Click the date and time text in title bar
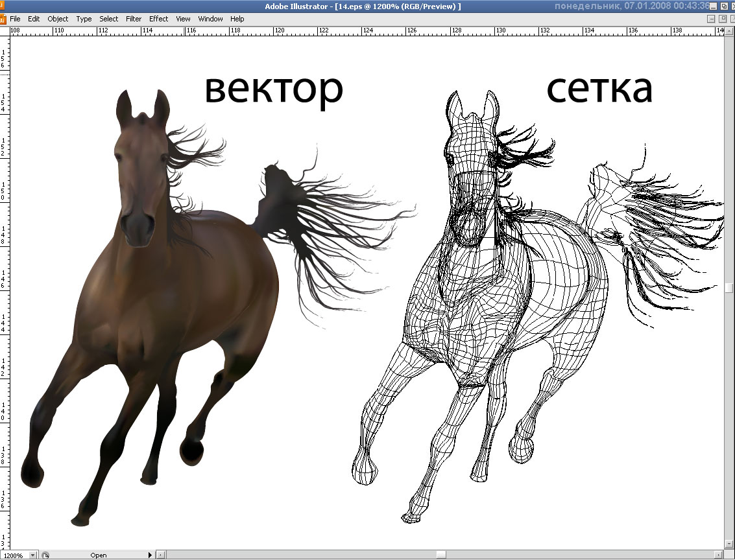The height and width of the screenshot is (560, 735). coord(632,6)
